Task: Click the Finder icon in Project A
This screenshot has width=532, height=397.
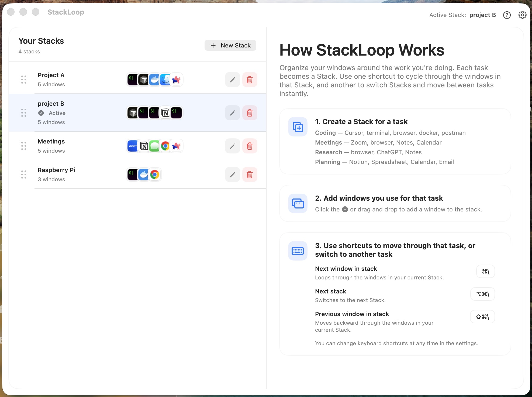Action: point(165,80)
